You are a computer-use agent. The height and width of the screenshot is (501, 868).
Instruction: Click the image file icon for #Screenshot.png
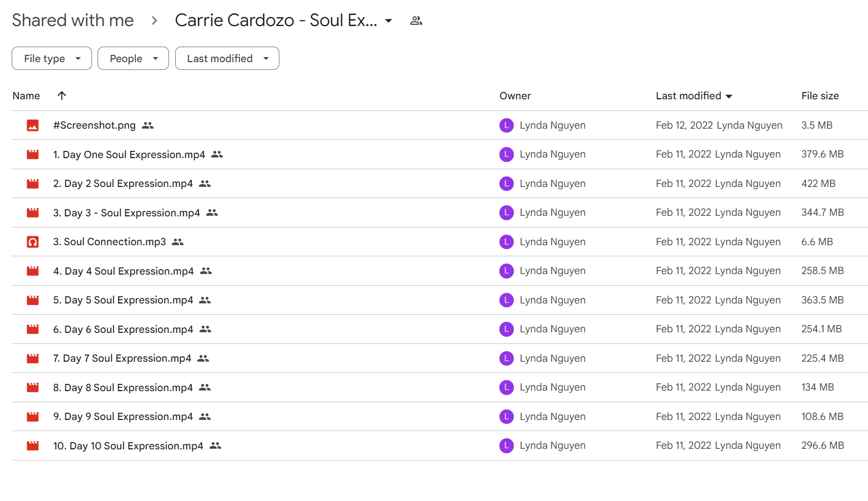(33, 125)
